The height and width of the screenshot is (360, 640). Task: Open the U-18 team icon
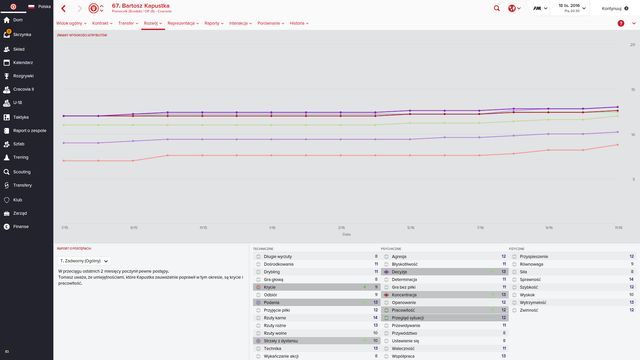coord(7,103)
